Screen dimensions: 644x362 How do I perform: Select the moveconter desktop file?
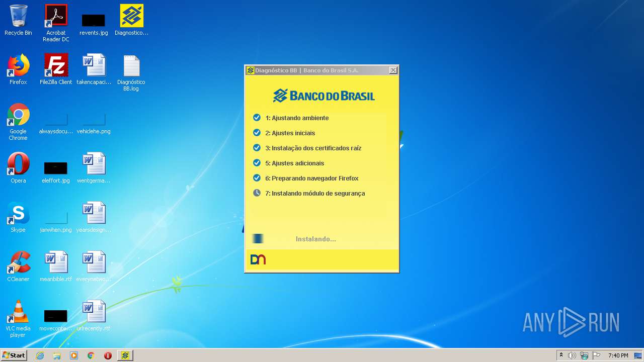point(56,321)
